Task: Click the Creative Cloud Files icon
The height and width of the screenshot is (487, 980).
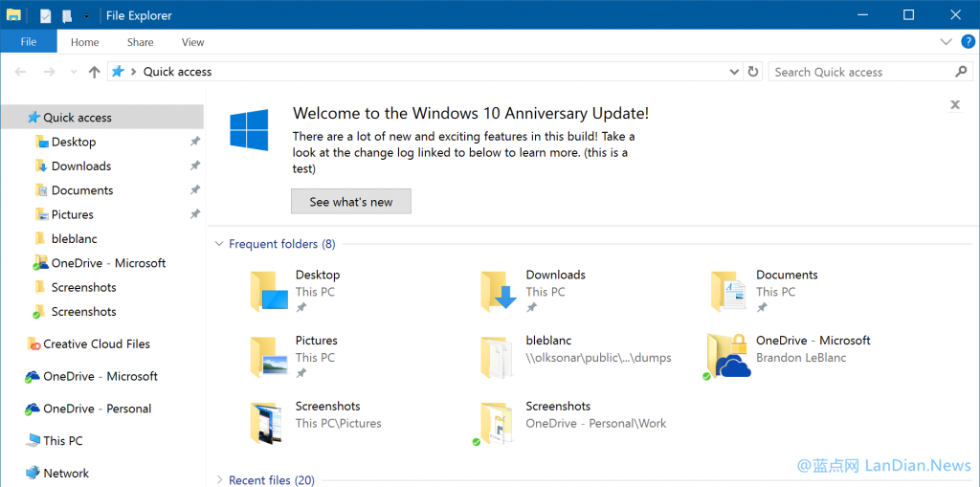Action: click(33, 343)
